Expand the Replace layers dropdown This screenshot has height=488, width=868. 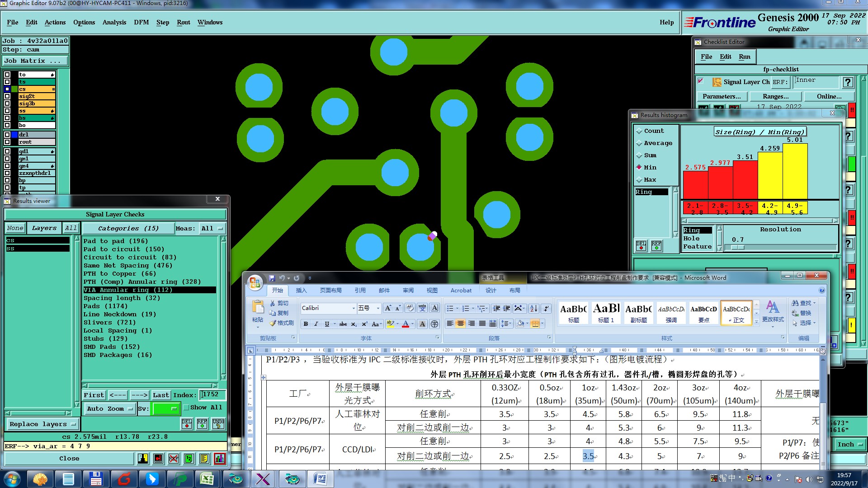pos(42,424)
